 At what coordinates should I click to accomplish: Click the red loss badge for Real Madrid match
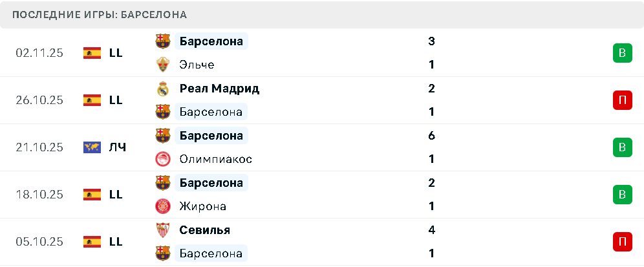click(622, 100)
